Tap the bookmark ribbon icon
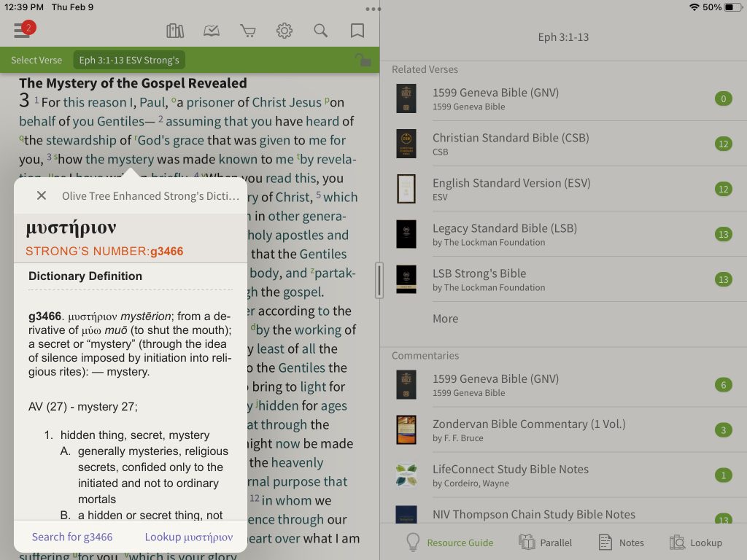 (x=357, y=31)
